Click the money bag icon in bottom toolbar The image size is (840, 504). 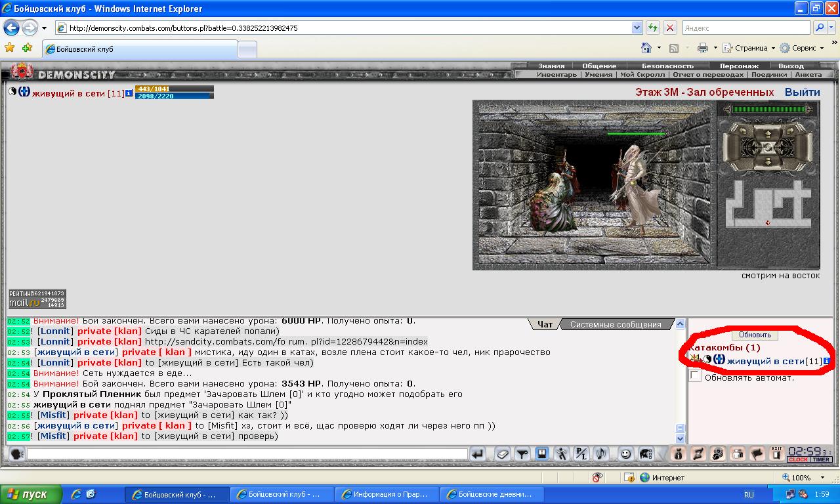point(679,453)
